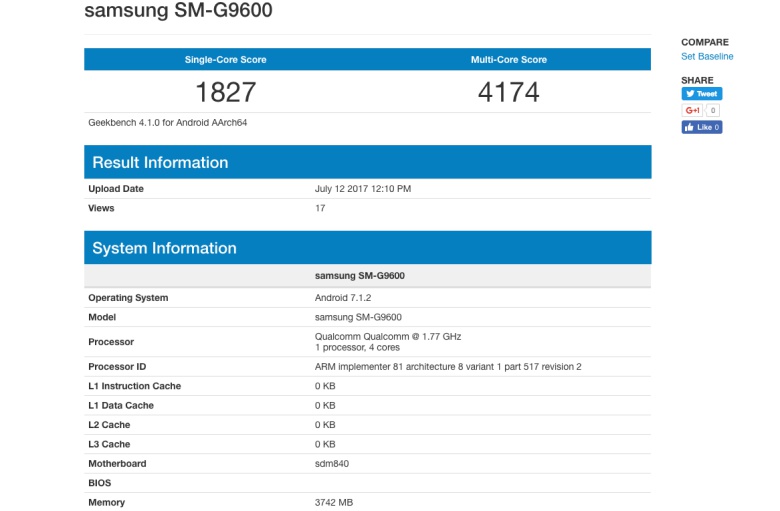
Task: Click the Processor ID label
Action: pos(117,367)
